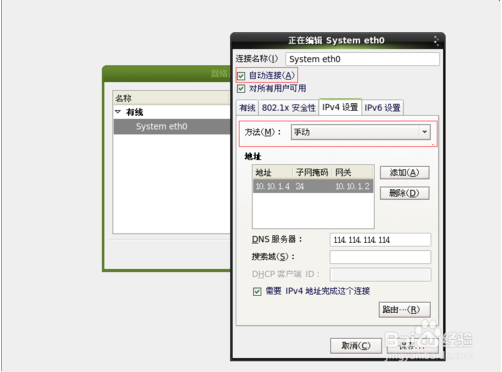This screenshot has height=372, width=502.
Task: Switch to the 有线 tab
Action: 247,108
